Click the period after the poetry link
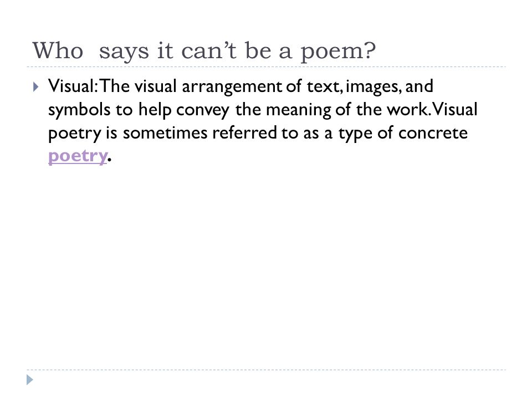Viewport: 532px width, 399px height. tap(109, 159)
